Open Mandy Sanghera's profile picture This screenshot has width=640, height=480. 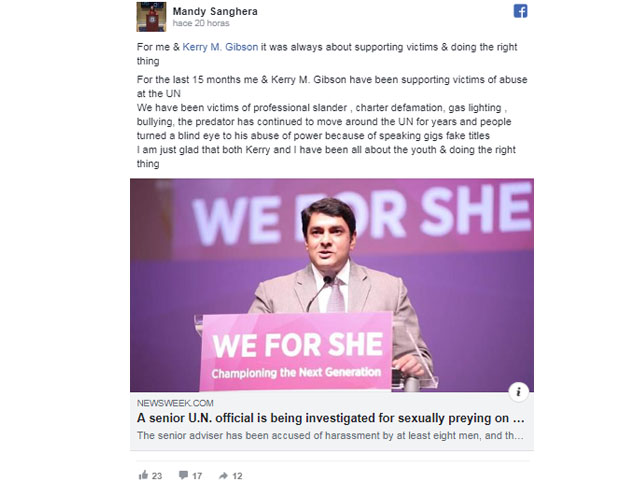[x=151, y=17]
